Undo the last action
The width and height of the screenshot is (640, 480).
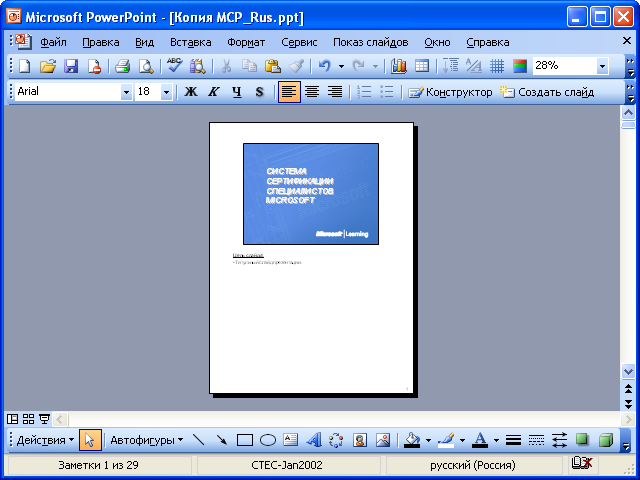pos(324,66)
